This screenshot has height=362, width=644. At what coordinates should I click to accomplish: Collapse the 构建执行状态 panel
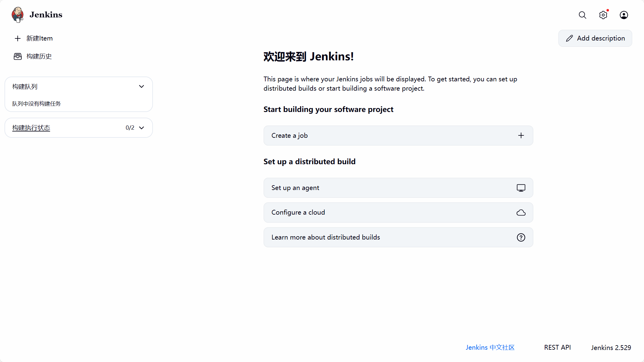[x=142, y=128]
